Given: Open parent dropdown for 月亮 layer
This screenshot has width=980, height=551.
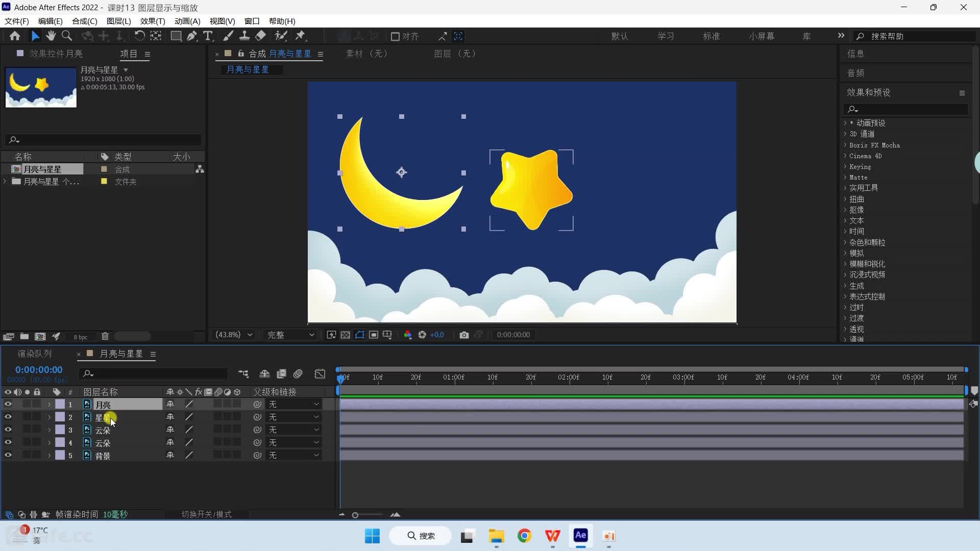Looking at the screenshot, I should point(294,404).
